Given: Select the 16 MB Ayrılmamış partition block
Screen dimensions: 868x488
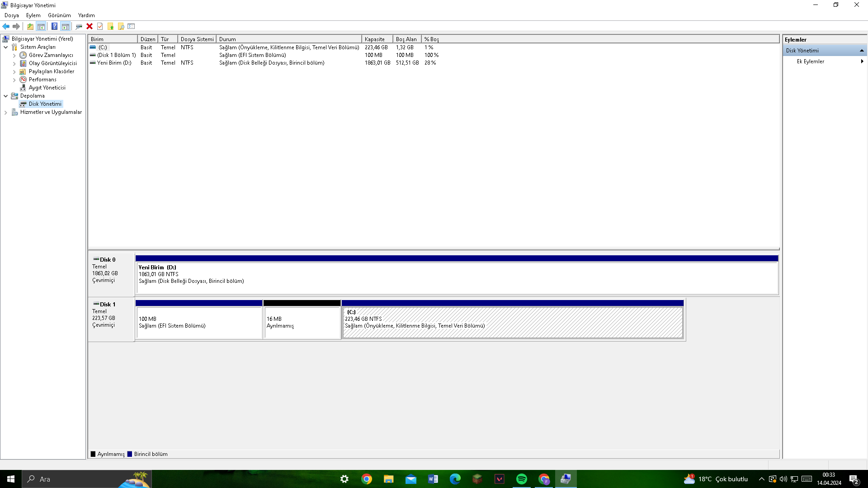Looking at the screenshot, I should (302, 322).
